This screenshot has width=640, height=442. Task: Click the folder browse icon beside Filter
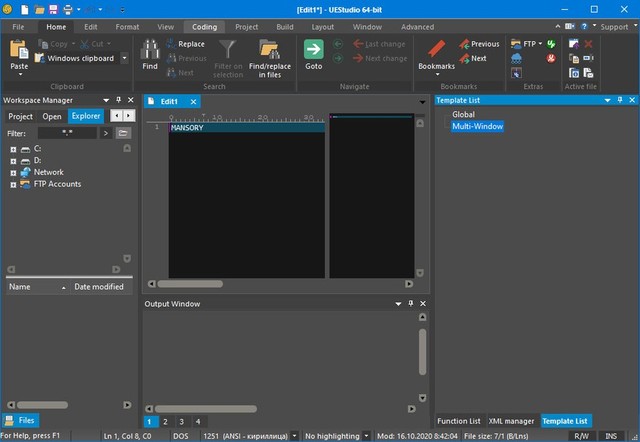tap(123, 132)
